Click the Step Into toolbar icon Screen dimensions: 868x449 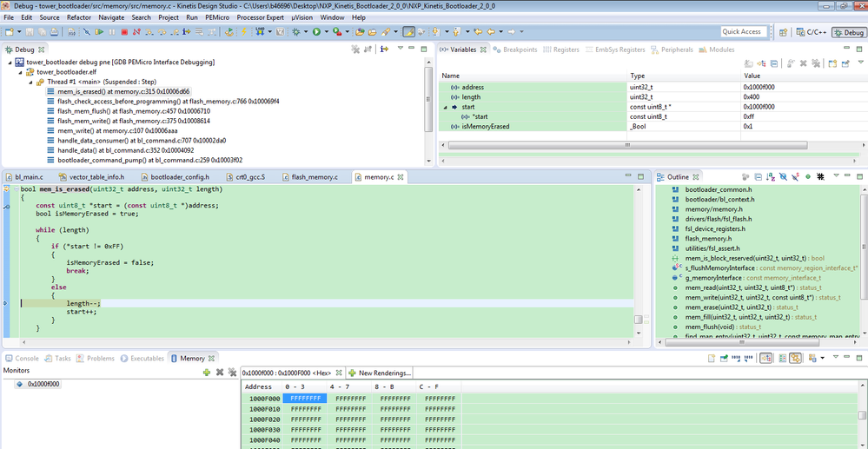pyautogui.click(x=149, y=31)
